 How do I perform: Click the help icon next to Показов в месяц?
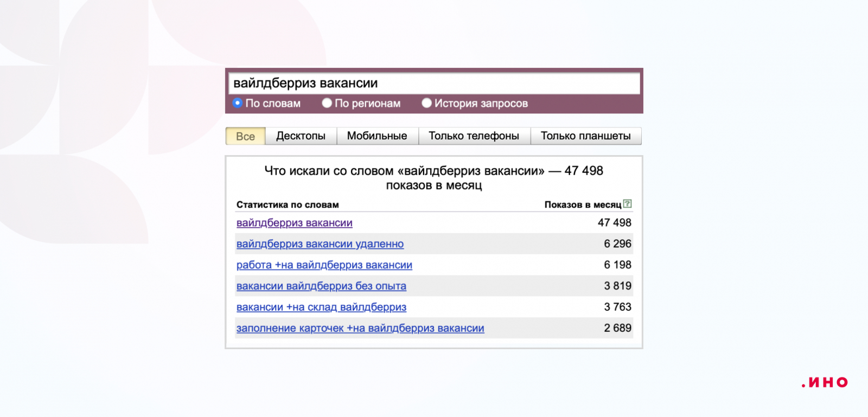tap(628, 204)
